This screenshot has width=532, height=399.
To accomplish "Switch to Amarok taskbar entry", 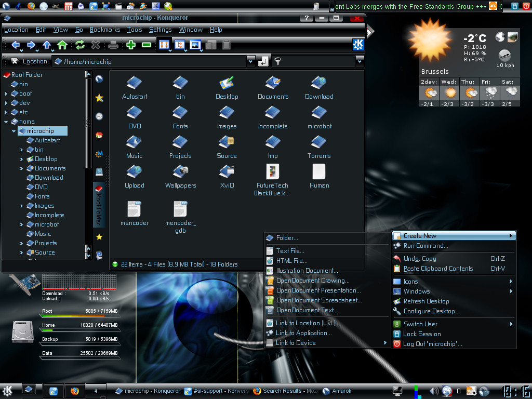I will point(337,391).
